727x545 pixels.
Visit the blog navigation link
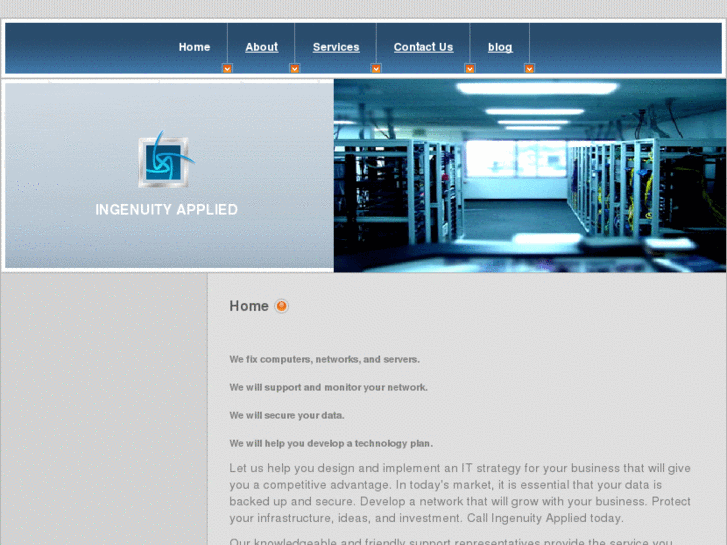pyautogui.click(x=500, y=47)
